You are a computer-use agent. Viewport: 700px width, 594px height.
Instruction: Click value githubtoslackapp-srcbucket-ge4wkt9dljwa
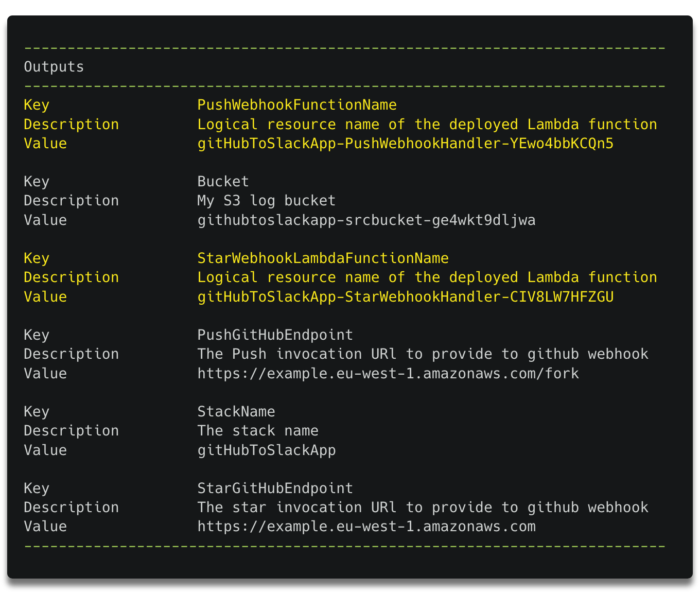(x=366, y=220)
